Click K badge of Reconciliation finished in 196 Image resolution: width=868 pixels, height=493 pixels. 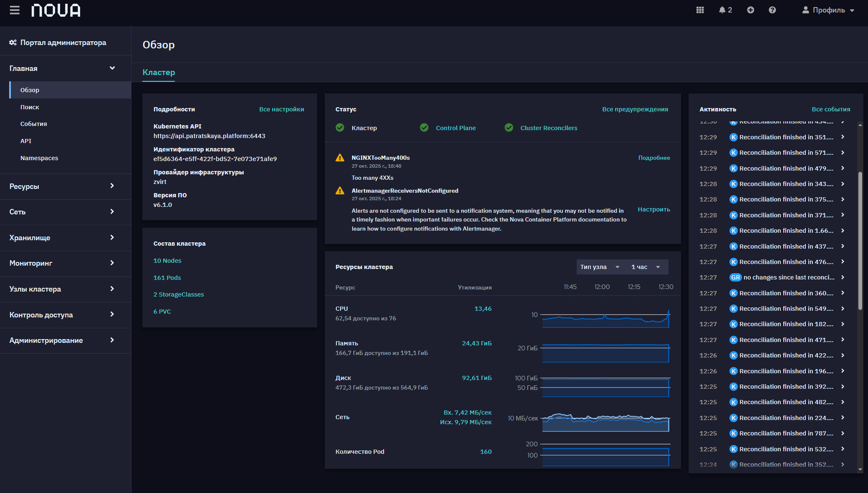(x=733, y=371)
